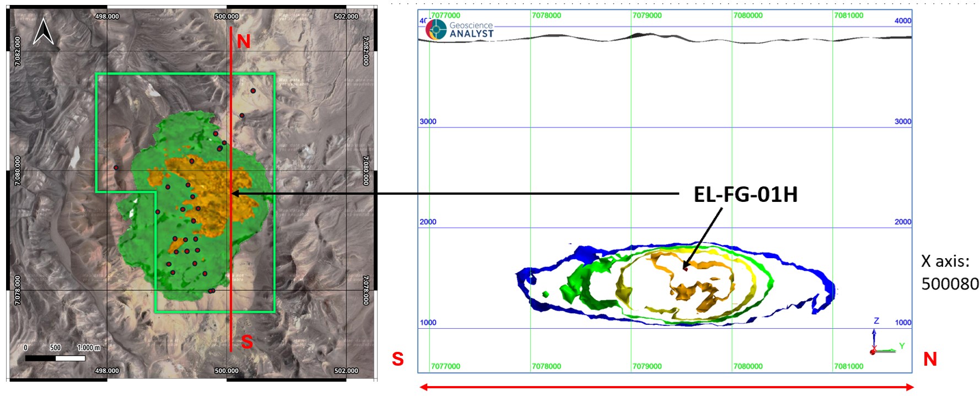Select the westernmost isolated drill hole dot

click(116, 168)
